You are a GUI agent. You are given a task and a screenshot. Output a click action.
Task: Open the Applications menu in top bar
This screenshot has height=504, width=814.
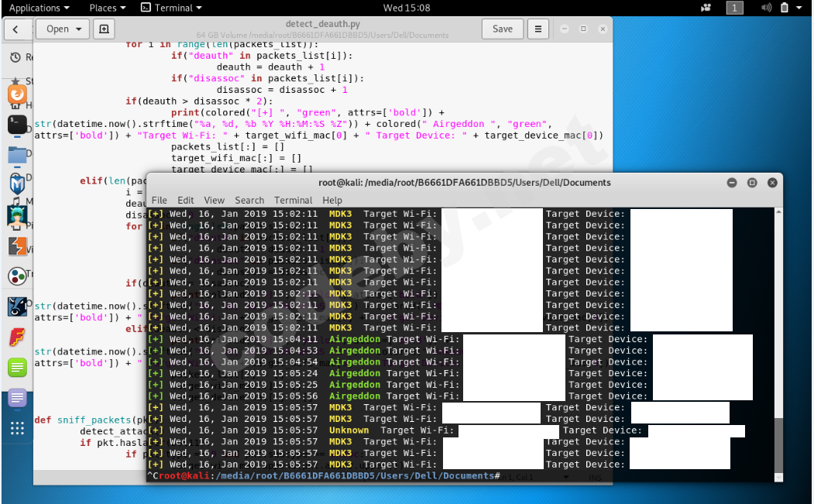click(x=39, y=8)
